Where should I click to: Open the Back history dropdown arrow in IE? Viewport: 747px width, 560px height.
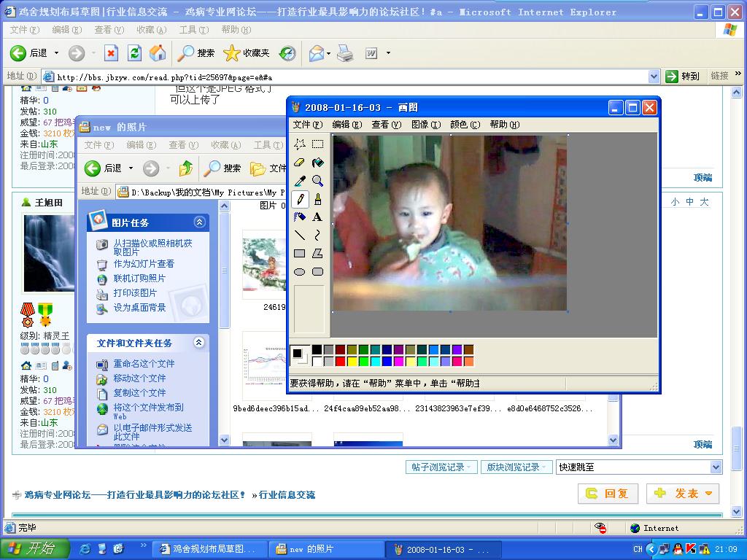tap(56, 52)
